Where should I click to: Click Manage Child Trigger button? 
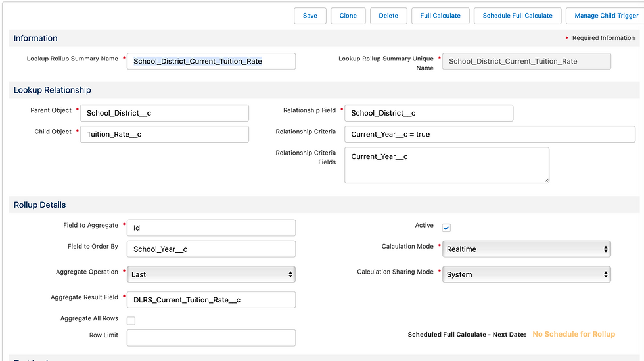[606, 16]
